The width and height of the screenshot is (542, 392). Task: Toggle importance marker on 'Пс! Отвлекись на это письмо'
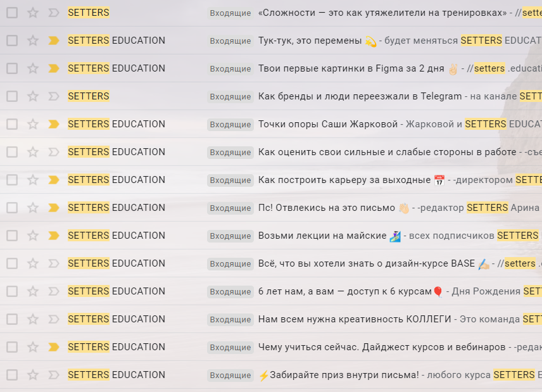[54, 208]
